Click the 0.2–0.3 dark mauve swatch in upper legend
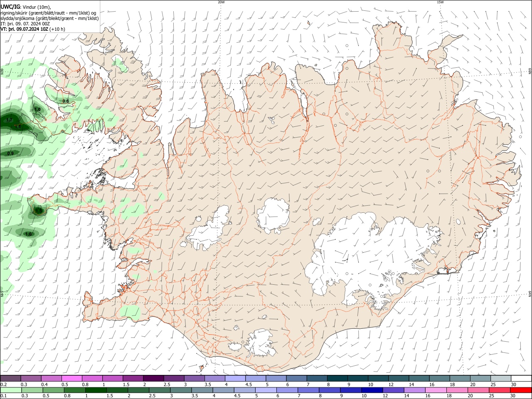The image size is (532, 399). (10, 378)
